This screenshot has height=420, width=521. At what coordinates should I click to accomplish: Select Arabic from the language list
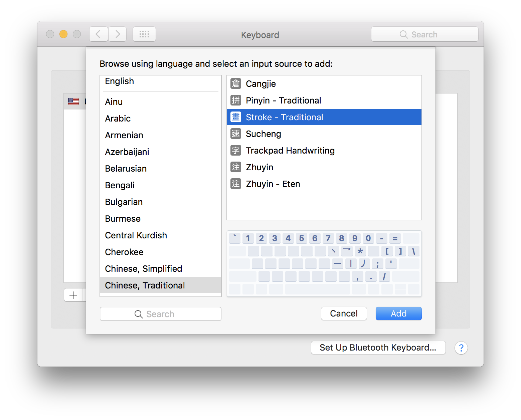tap(118, 118)
